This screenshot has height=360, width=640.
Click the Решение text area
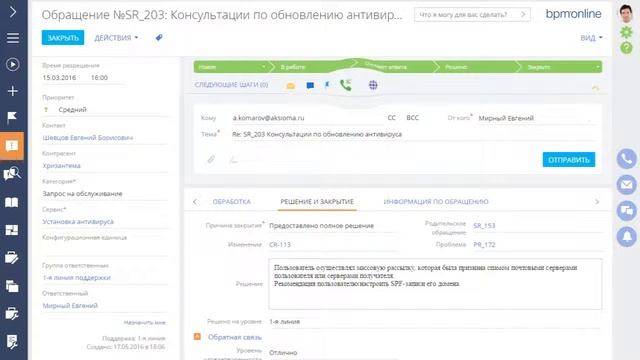click(x=435, y=284)
